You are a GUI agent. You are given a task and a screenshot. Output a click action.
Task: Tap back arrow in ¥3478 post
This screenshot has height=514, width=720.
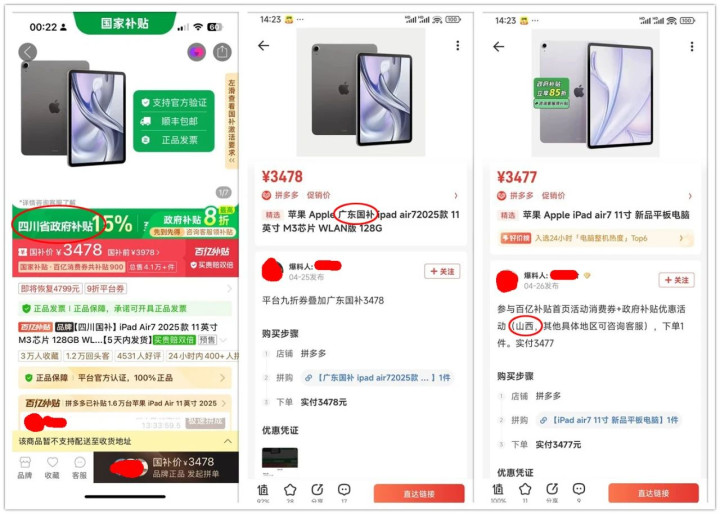click(x=264, y=45)
